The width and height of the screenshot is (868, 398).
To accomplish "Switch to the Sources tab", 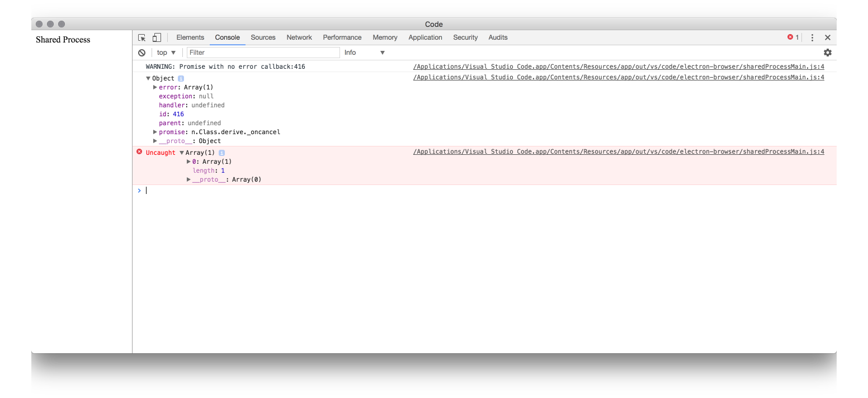I will coord(263,37).
